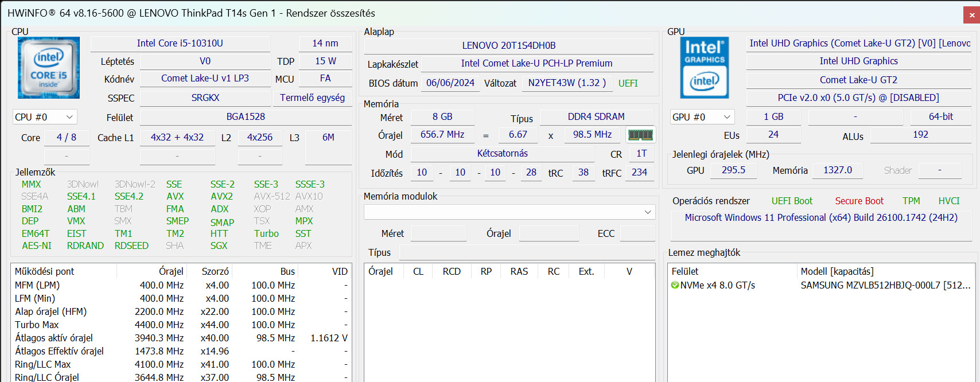Click the 64-bit bus width value
The width and height of the screenshot is (980, 382).
(x=941, y=117)
